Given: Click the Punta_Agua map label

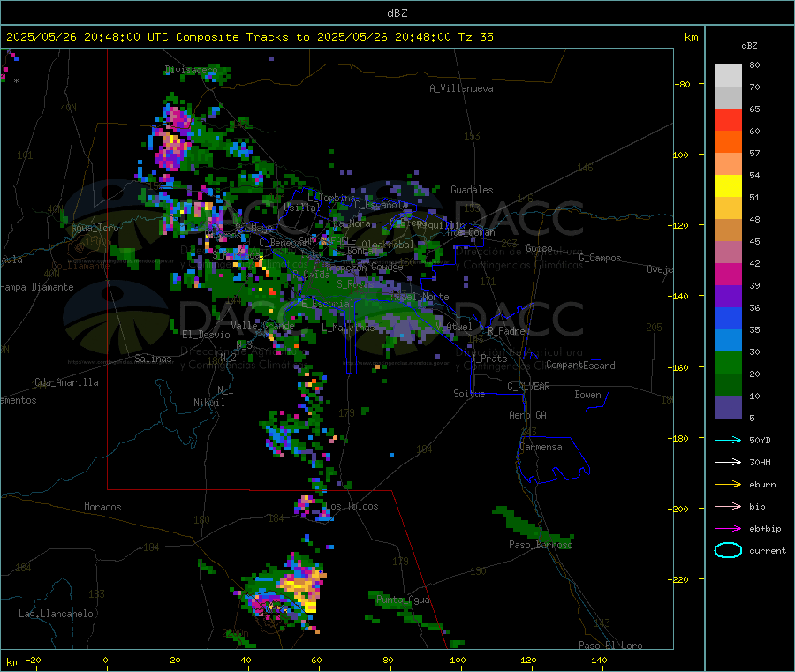Looking at the screenshot, I should click(403, 600).
